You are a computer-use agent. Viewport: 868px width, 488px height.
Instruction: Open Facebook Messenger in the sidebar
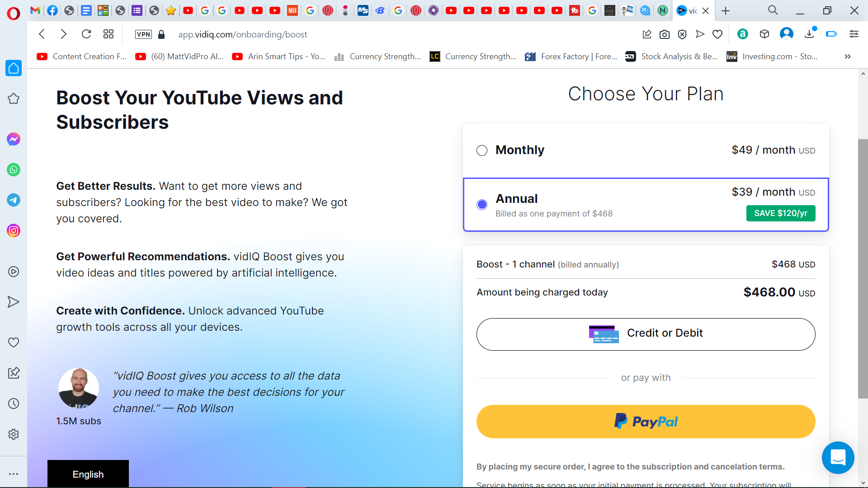tap(14, 139)
